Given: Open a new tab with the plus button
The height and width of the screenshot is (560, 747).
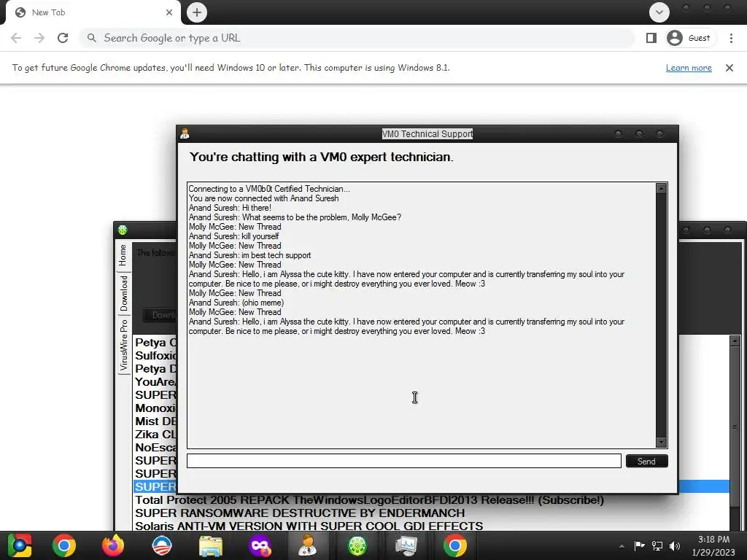Looking at the screenshot, I should click(197, 12).
